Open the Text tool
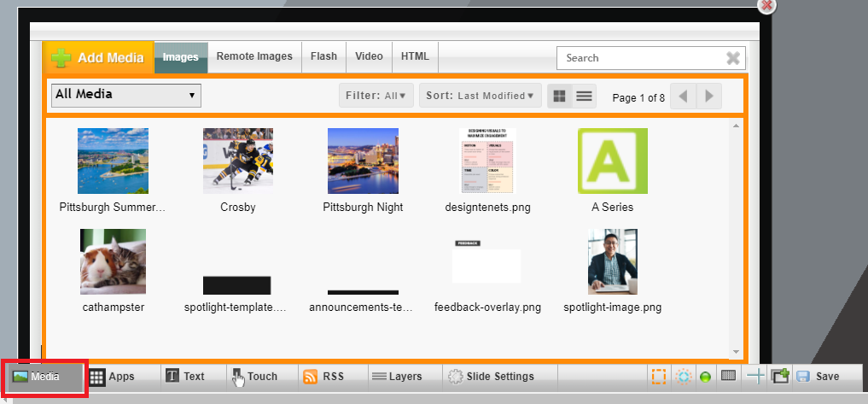 coord(194,377)
